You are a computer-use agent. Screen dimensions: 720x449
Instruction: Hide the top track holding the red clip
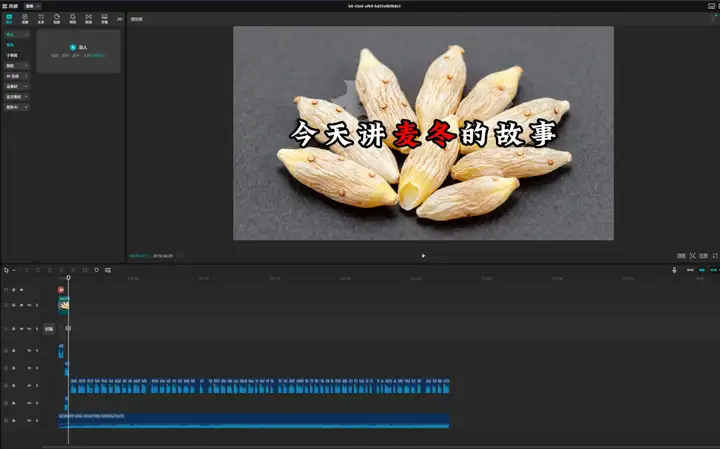pos(22,290)
